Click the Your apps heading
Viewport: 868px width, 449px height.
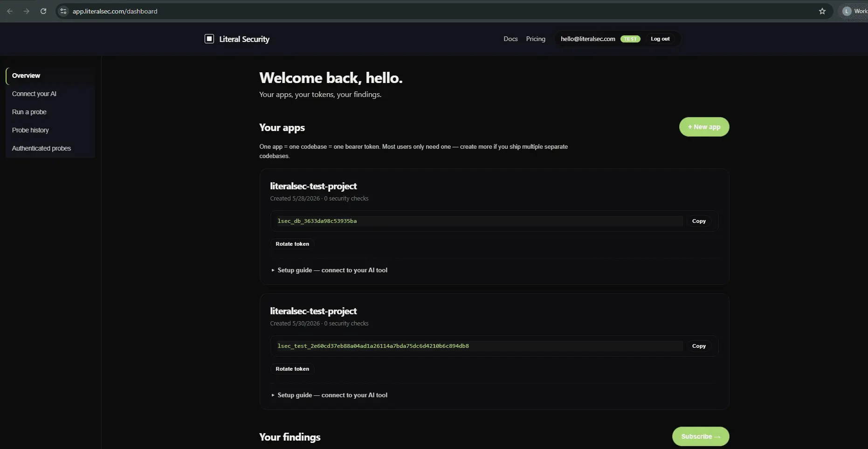[x=282, y=128]
